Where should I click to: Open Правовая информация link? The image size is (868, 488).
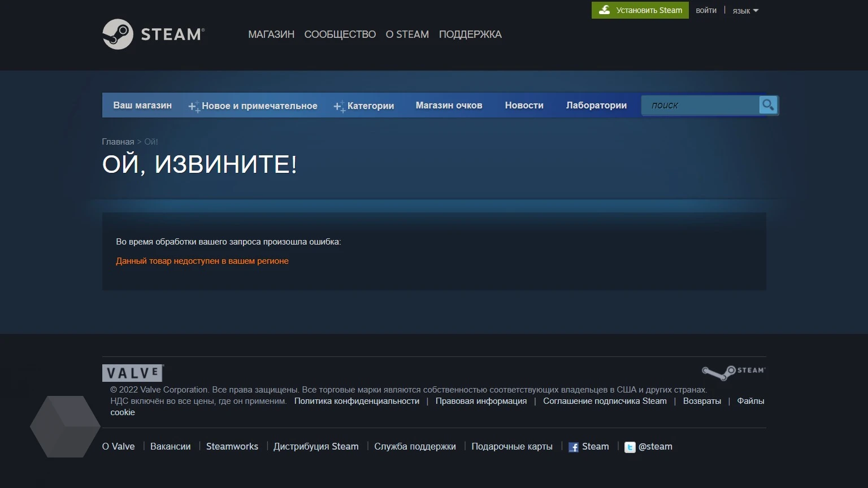tap(481, 401)
